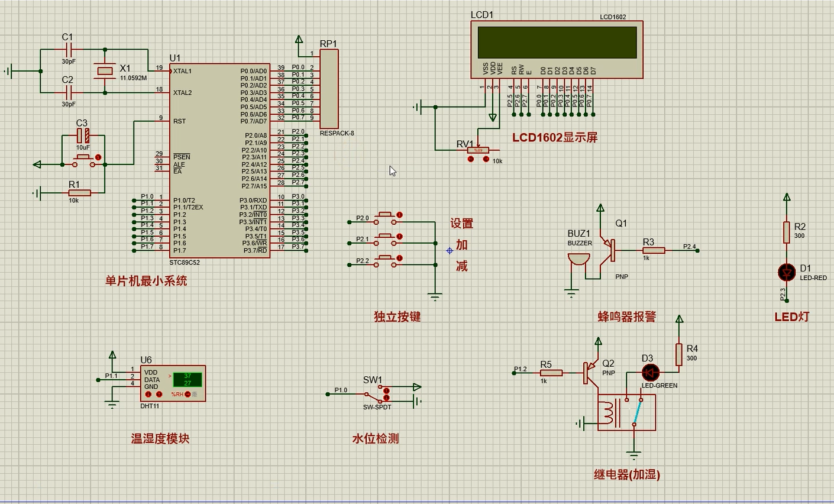Select the RESPACK-8 resistor pack RP1
The image size is (834, 504).
[329, 89]
